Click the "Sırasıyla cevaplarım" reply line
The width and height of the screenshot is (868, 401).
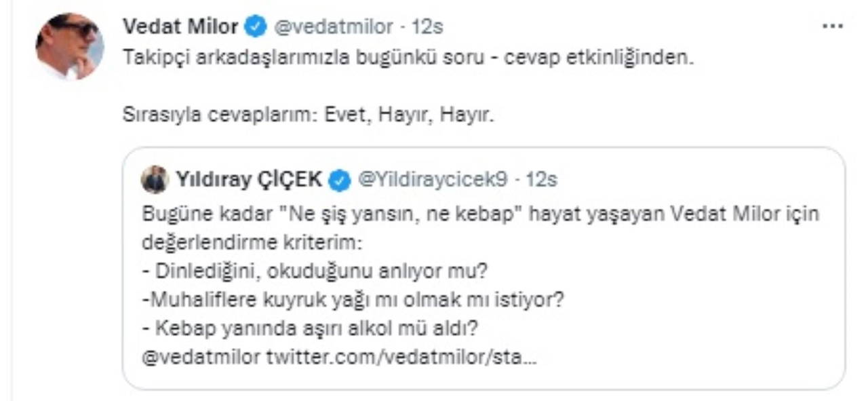(x=309, y=115)
